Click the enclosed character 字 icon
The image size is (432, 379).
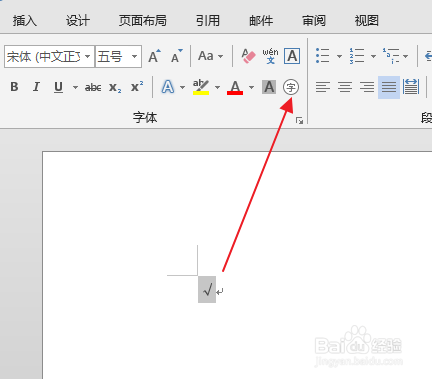[x=291, y=87]
